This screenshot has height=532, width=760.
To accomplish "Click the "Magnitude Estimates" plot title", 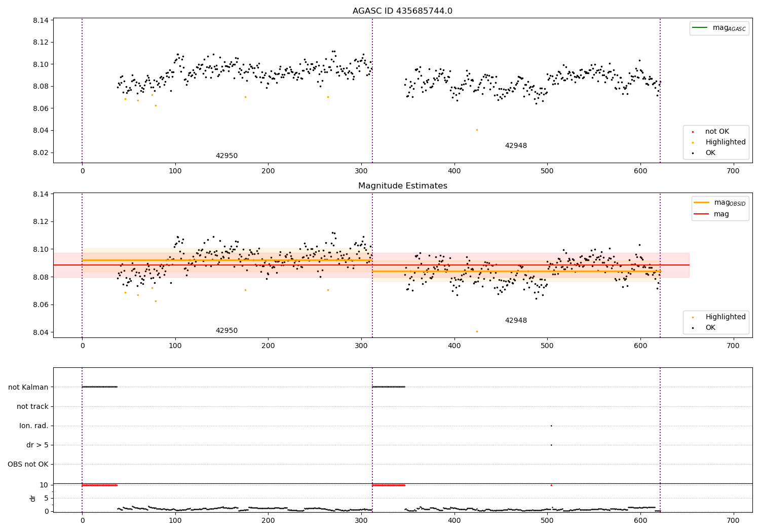I will click(x=402, y=186).
